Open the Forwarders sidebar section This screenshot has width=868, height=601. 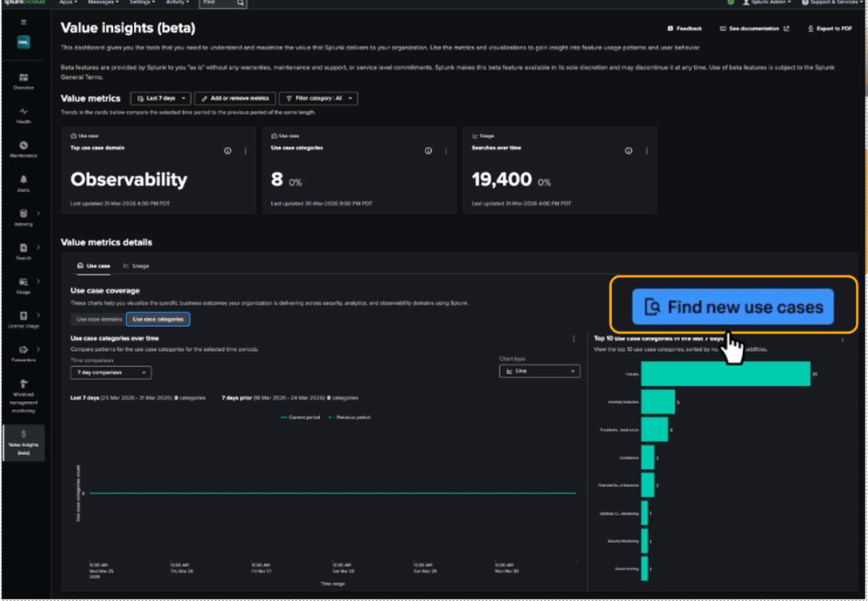(x=23, y=353)
